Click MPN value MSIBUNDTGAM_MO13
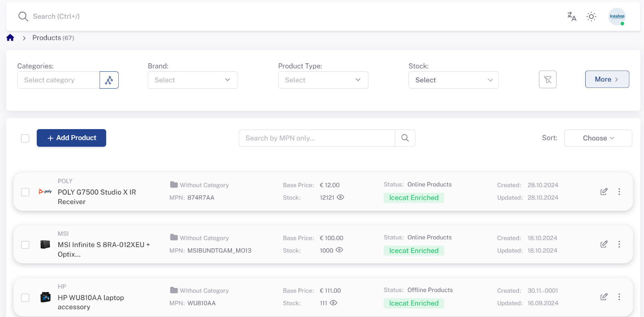 pyautogui.click(x=219, y=251)
